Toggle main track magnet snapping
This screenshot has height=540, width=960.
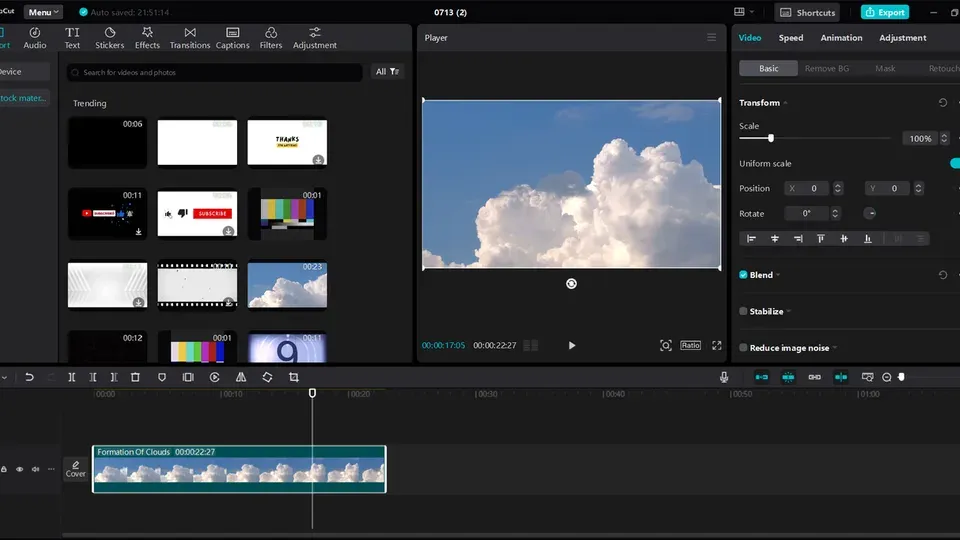762,377
